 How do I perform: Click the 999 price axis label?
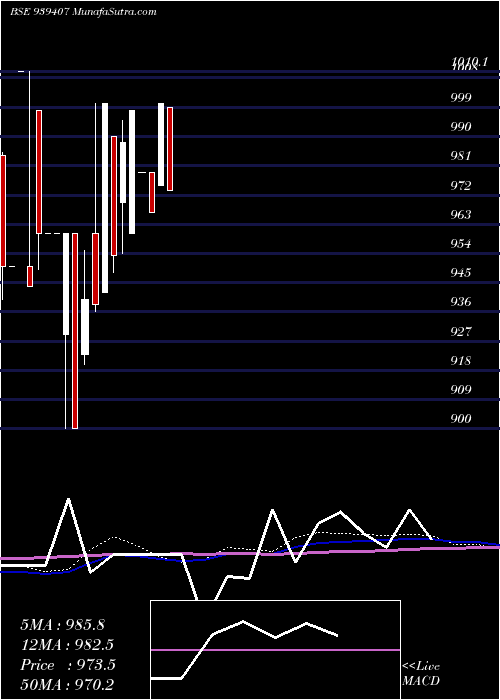(x=461, y=98)
